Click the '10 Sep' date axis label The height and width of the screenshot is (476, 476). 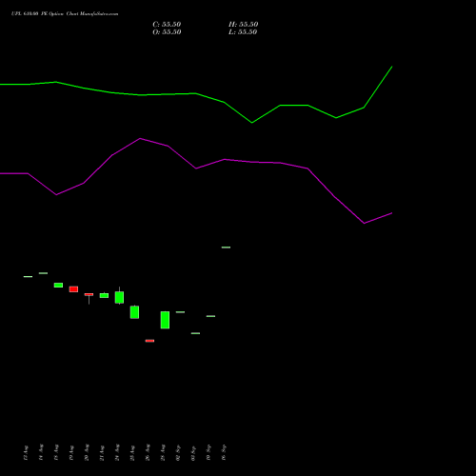[x=208, y=452]
